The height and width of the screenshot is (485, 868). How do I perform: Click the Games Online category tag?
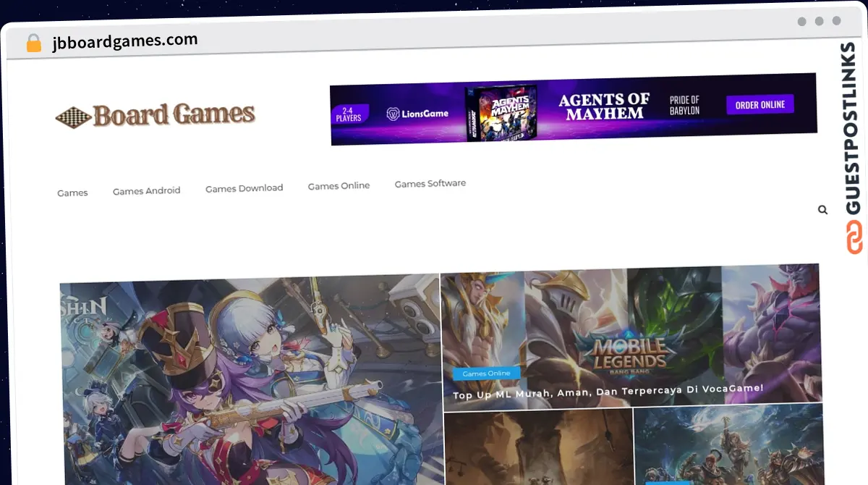click(x=486, y=374)
